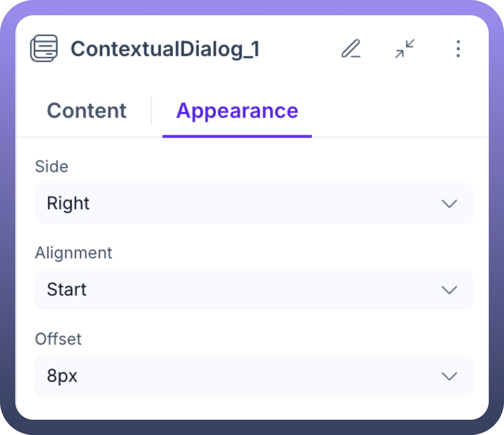Switch to the Content tab
The image size is (504, 435).
coord(87,111)
